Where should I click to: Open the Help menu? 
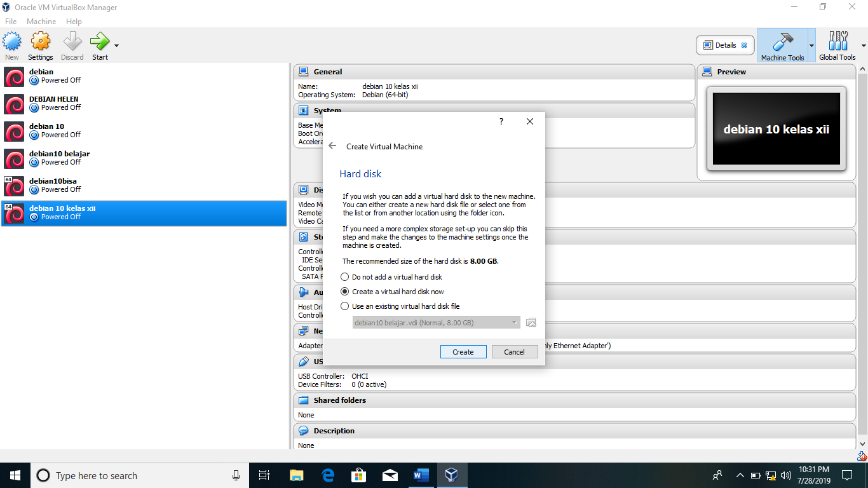pyautogui.click(x=74, y=22)
